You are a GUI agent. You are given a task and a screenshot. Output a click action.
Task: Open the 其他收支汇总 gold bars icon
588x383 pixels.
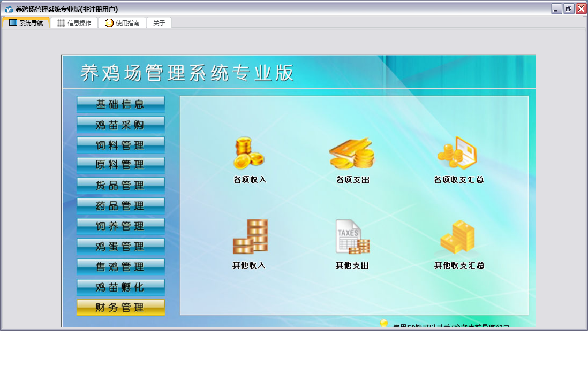457,237
